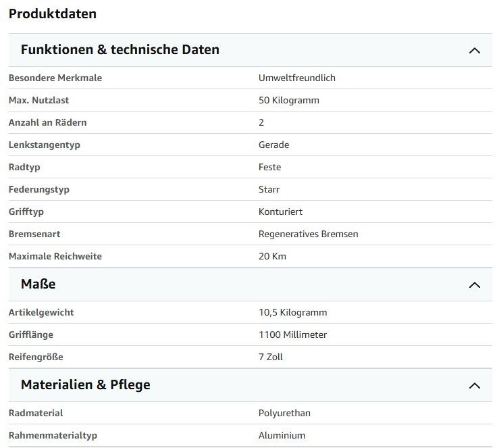Select the Artikelgewicht label
The image size is (497, 448).
tap(41, 313)
